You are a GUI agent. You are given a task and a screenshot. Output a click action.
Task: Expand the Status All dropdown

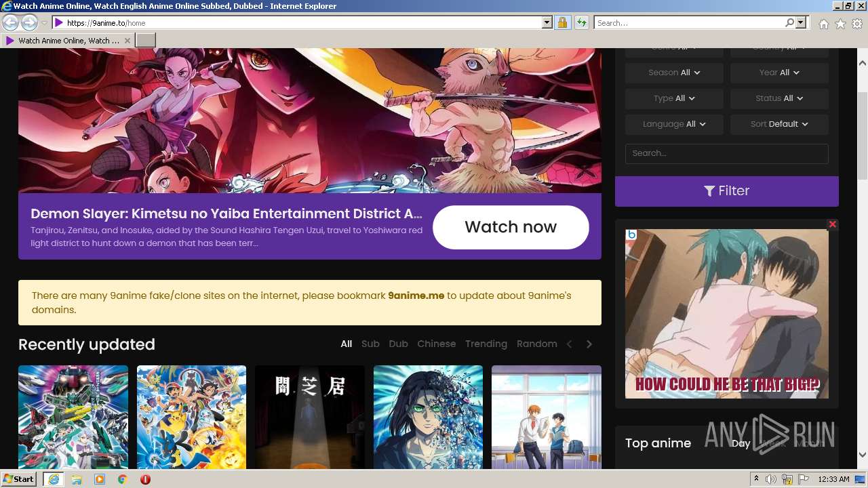tap(779, 98)
